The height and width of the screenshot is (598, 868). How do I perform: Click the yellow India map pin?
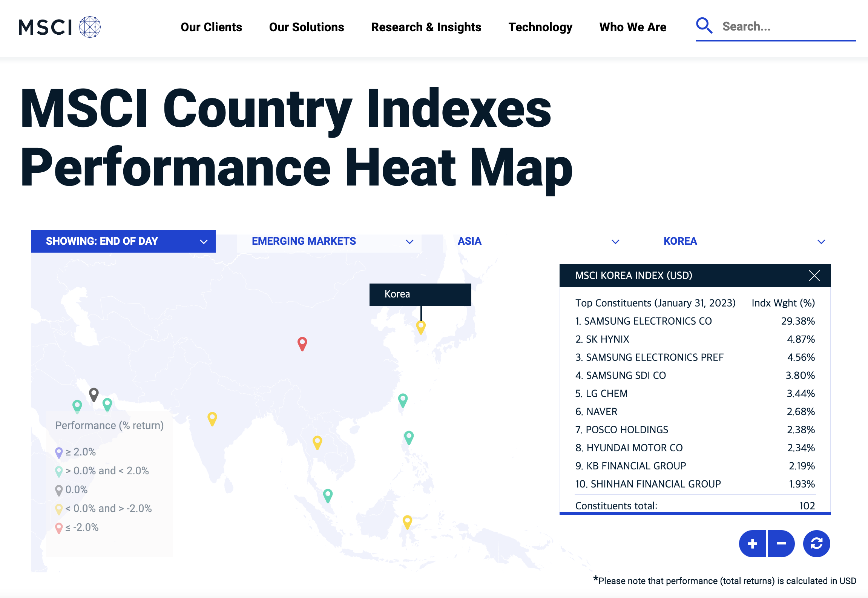pos(212,418)
